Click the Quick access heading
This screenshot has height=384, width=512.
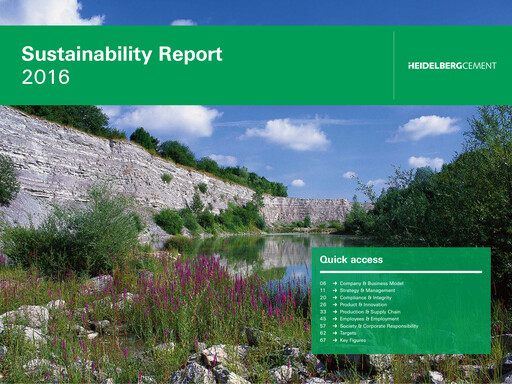point(351,260)
